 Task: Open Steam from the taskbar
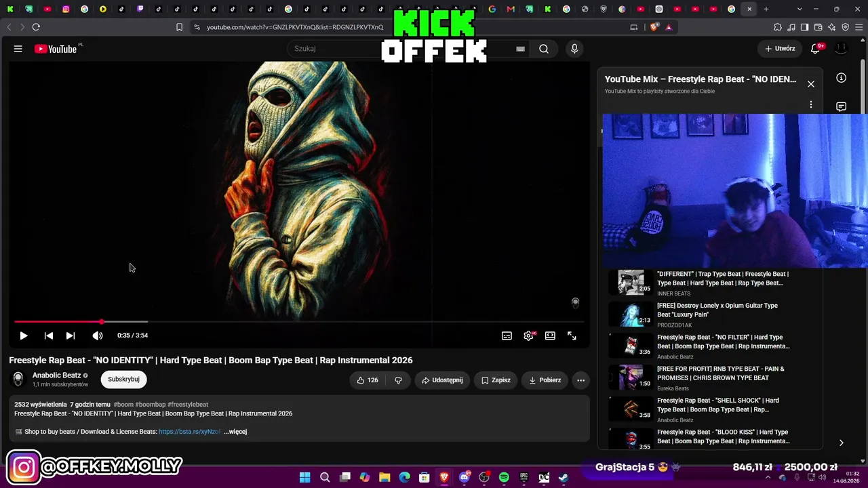coord(564,477)
